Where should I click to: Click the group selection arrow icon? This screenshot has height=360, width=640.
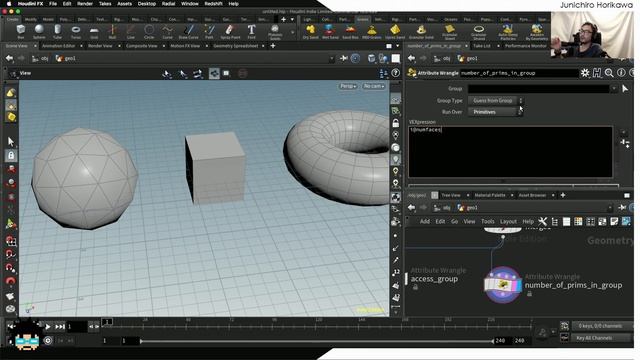coord(625,89)
